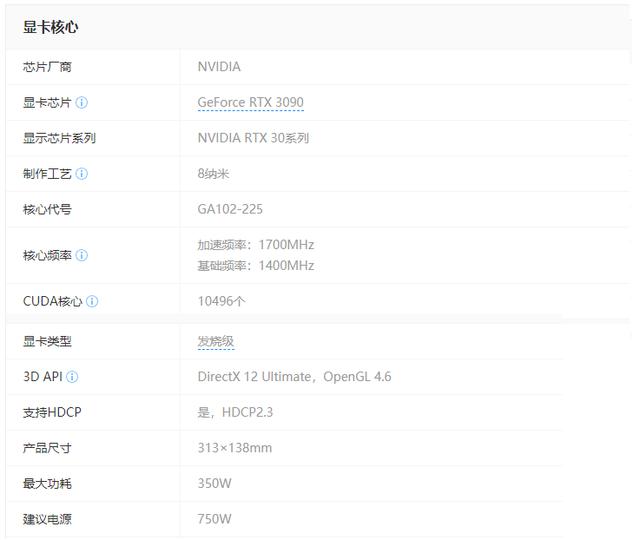Click the 基础频率: 1400MHz text
Screen dimensions: 640x540
point(256,266)
